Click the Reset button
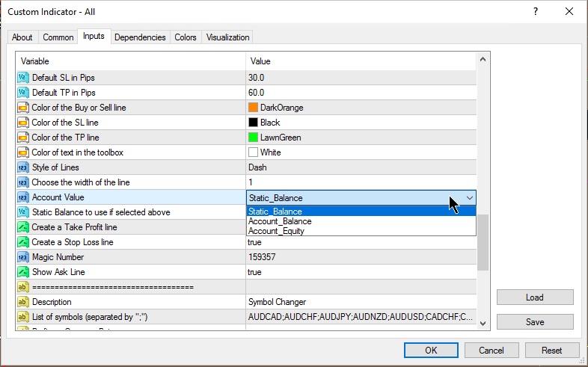This screenshot has height=367, width=588. 551,350
